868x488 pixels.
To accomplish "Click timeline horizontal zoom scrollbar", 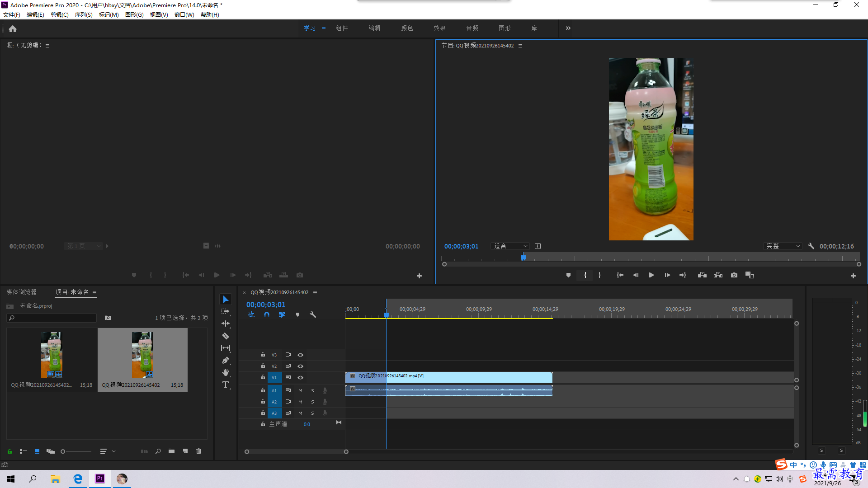I will pyautogui.click(x=296, y=451).
